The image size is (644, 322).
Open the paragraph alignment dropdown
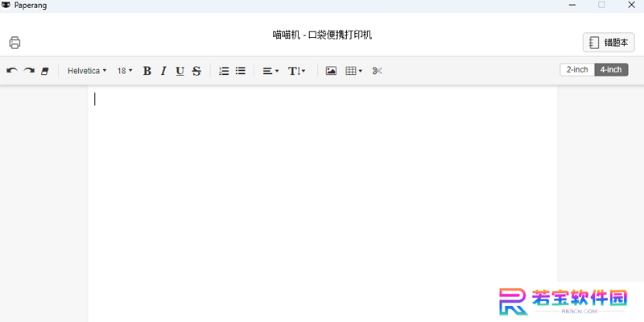click(270, 71)
